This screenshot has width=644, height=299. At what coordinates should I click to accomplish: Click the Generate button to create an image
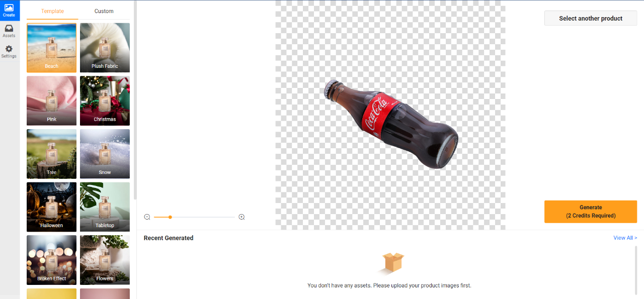[x=590, y=212]
